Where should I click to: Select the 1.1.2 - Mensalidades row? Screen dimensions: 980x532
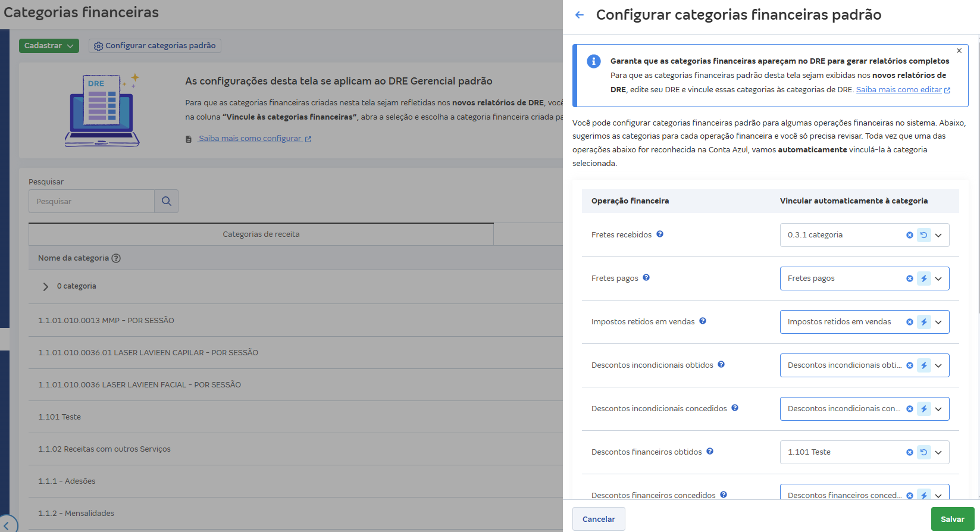(x=296, y=513)
